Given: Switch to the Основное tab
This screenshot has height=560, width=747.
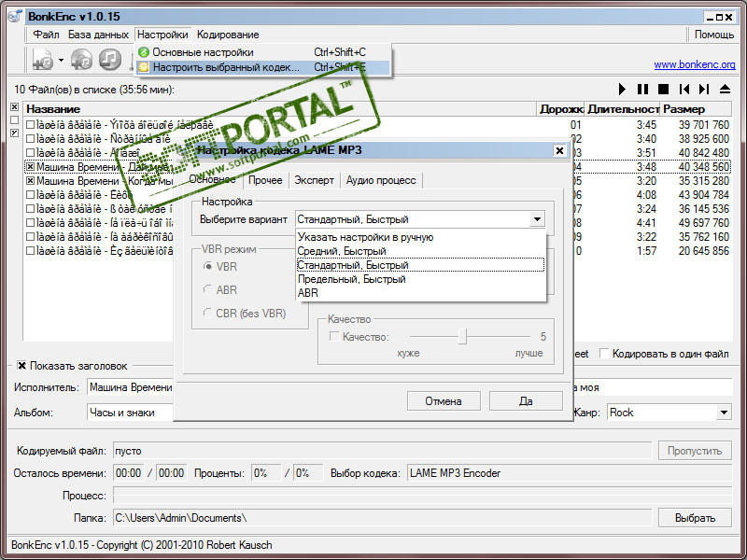Looking at the screenshot, I should pos(213,179).
